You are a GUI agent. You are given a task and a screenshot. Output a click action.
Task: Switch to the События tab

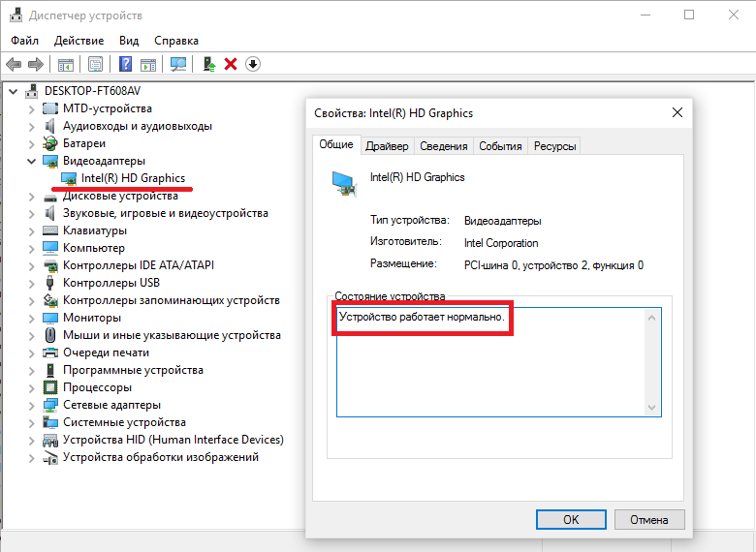(500, 146)
